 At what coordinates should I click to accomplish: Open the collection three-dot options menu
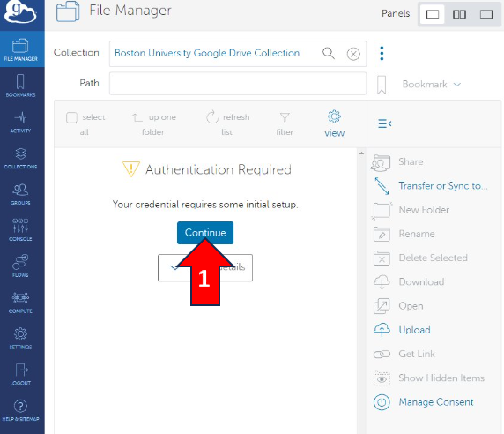click(382, 54)
